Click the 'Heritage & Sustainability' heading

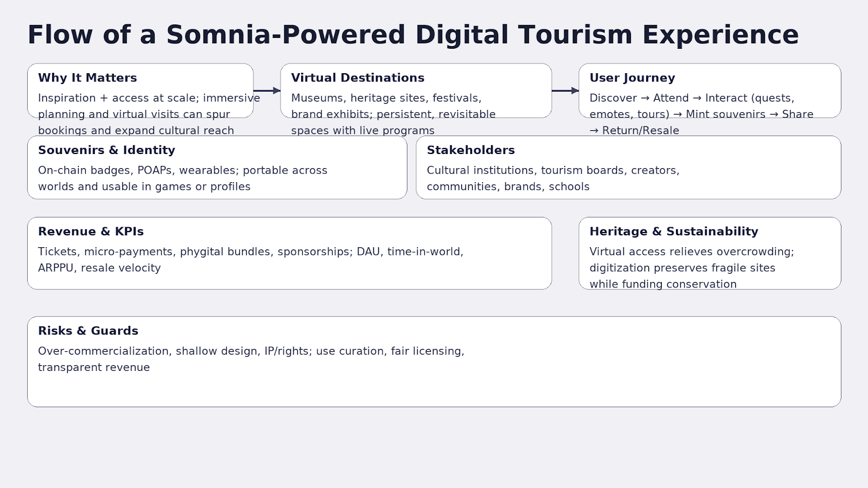coord(673,232)
